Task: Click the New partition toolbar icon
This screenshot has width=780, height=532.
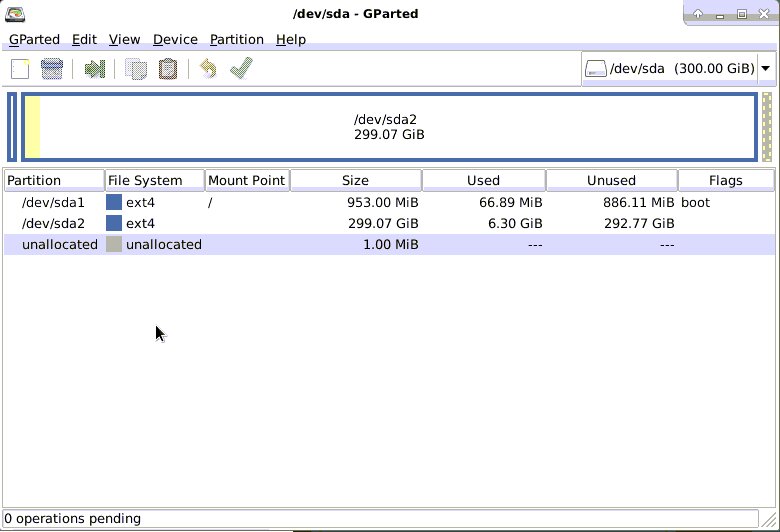Action: [x=20, y=69]
